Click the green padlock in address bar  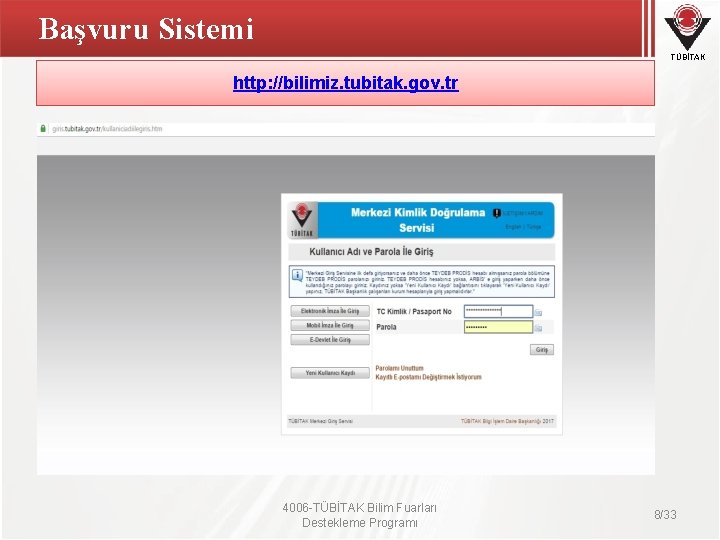point(43,129)
